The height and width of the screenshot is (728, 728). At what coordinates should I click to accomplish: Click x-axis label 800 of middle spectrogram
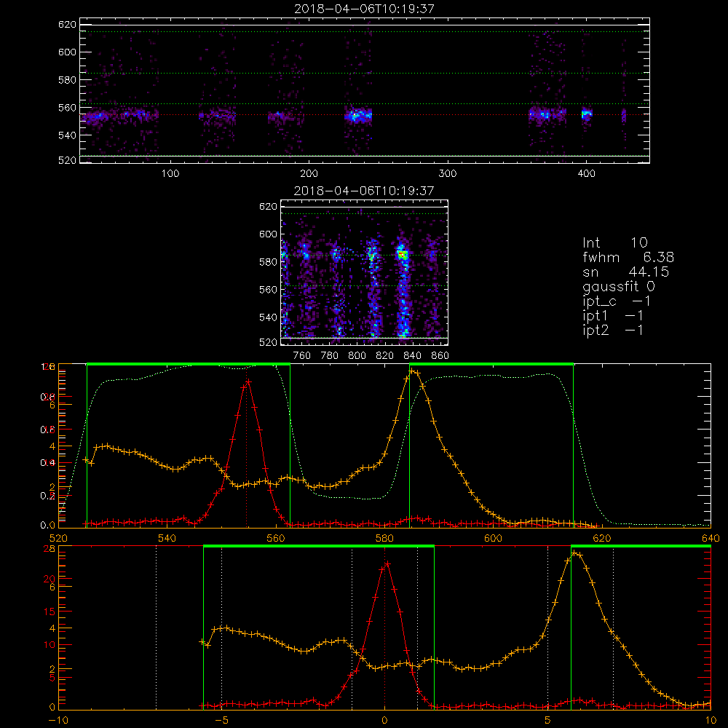(357, 356)
